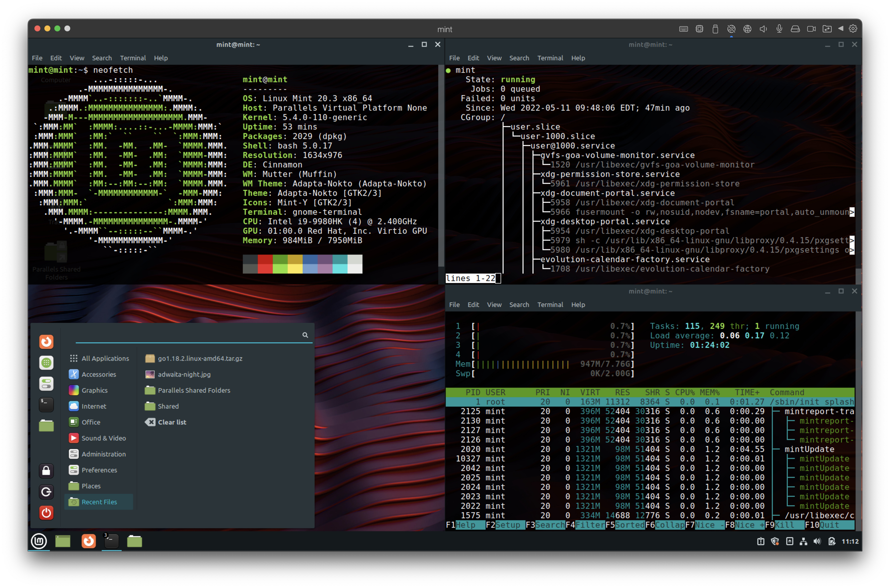Click the magnifier icon in the menu search
This screenshot has height=588, width=890.
click(x=305, y=335)
